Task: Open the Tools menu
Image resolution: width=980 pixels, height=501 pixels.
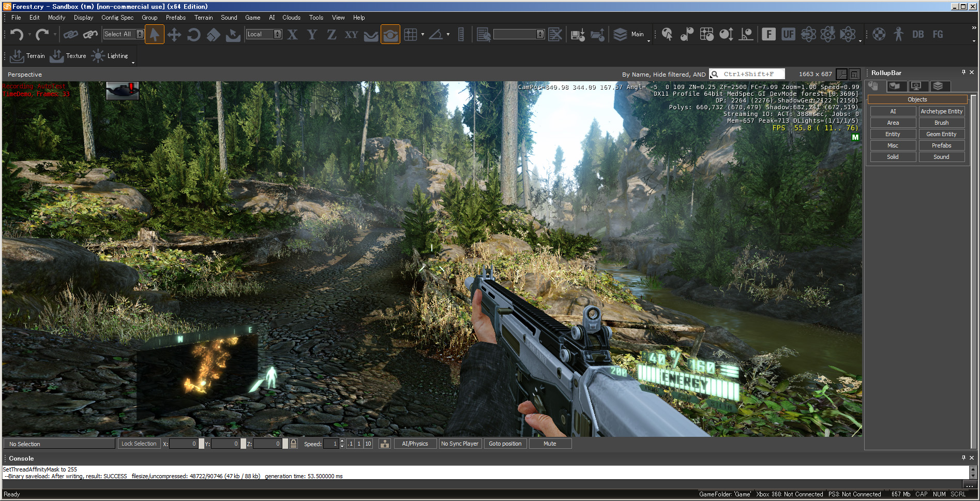Action: pyautogui.click(x=316, y=18)
